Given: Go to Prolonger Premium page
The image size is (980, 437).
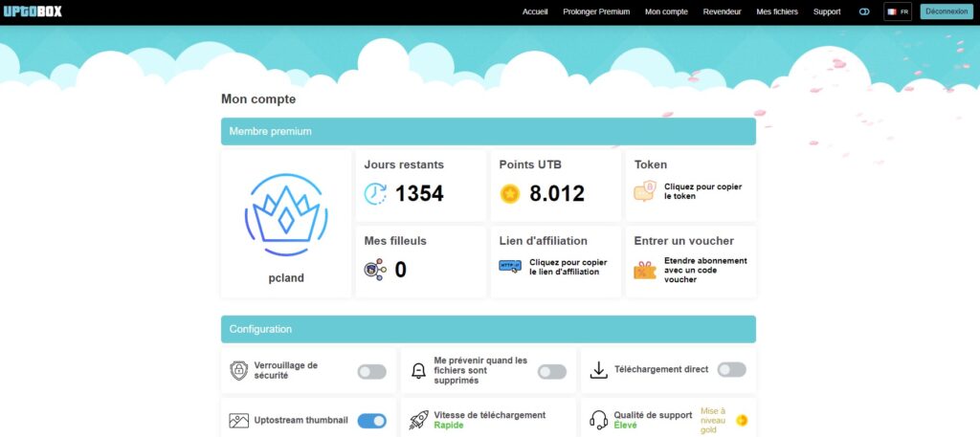Looking at the screenshot, I should (596, 11).
